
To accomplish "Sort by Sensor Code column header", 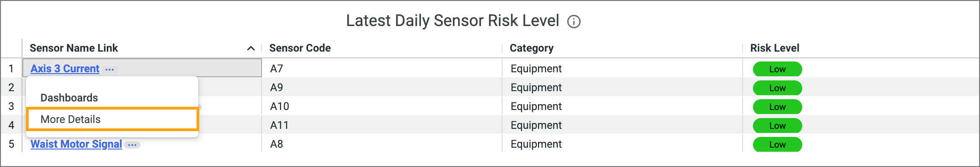I will click(x=300, y=48).
